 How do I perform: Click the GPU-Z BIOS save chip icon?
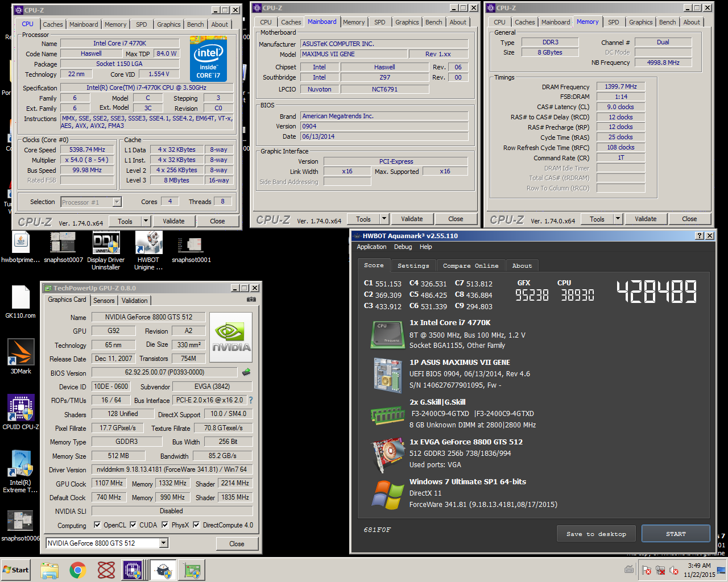(x=246, y=372)
